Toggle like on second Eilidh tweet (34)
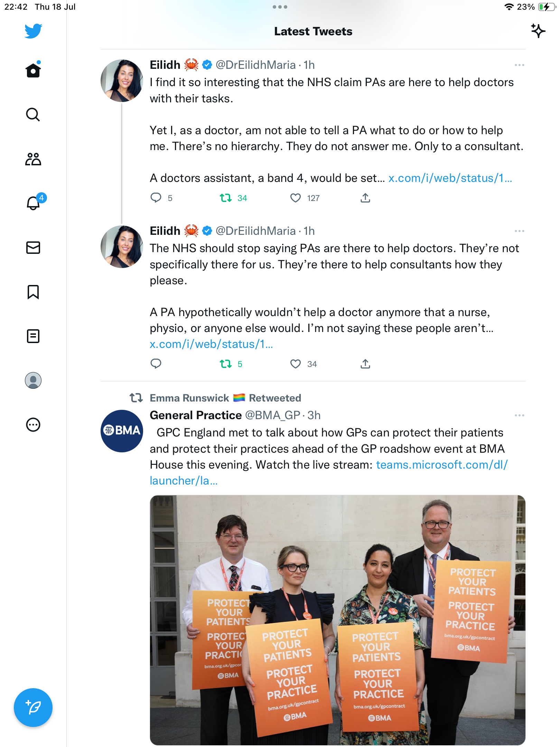The width and height of the screenshot is (560, 747). [x=295, y=364]
